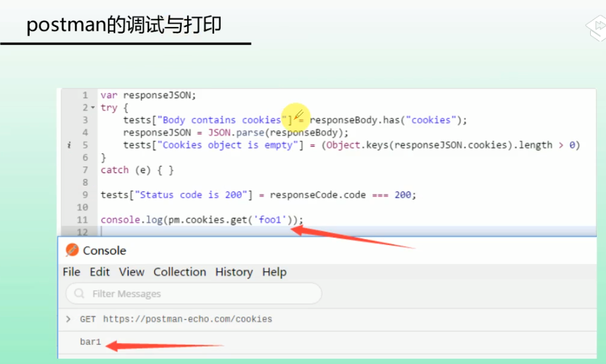Open the Edit menu in Console
The image size is (606, 364).
pos(99,272)
